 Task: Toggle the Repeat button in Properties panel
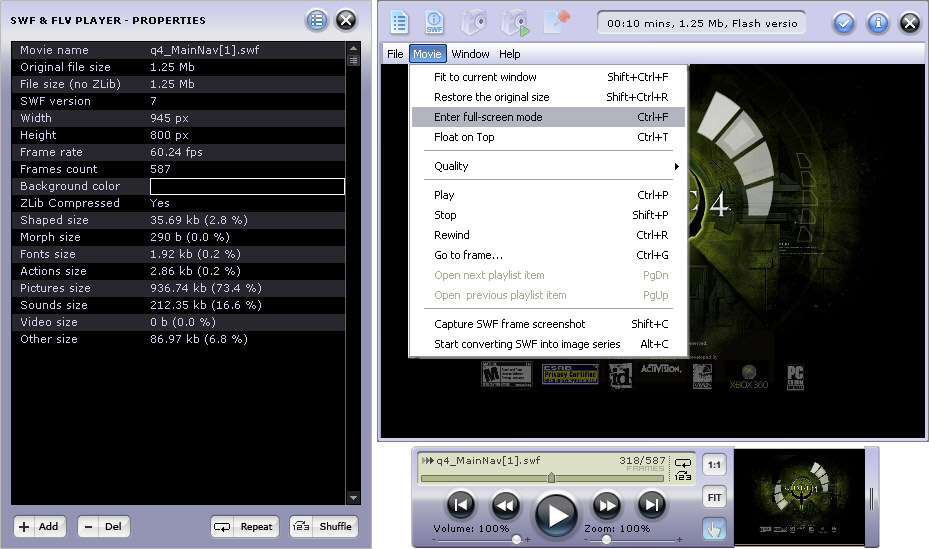click(245, 526)
